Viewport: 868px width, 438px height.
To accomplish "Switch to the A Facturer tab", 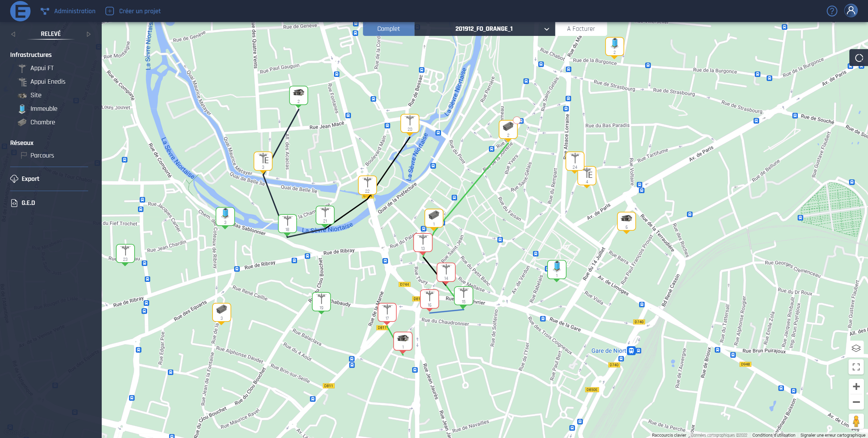I will [x=580, y=29].
